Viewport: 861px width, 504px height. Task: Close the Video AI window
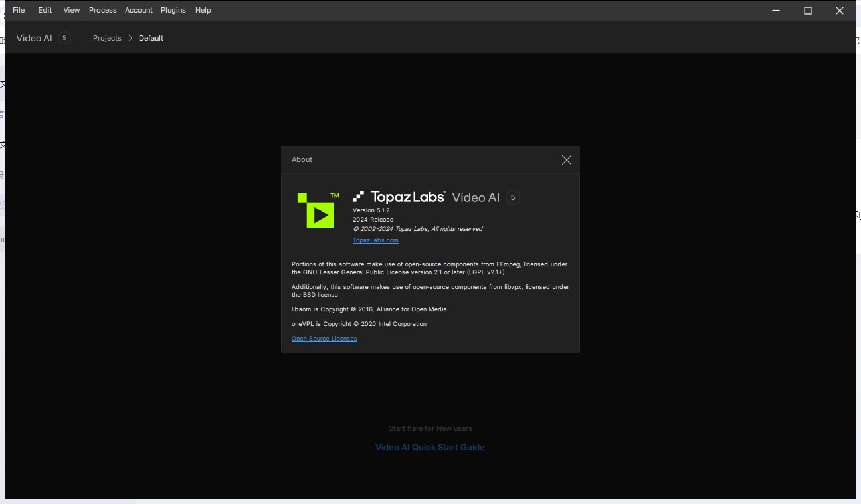point(840,10)
